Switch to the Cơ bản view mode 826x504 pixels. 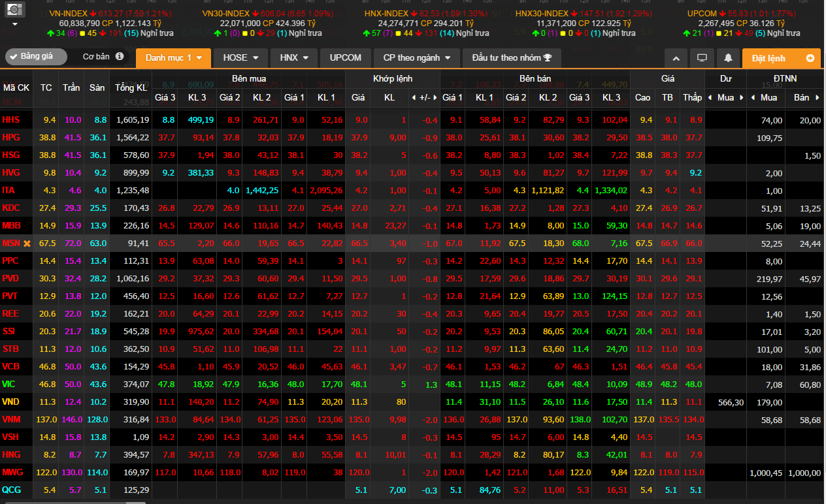point(96,57)
